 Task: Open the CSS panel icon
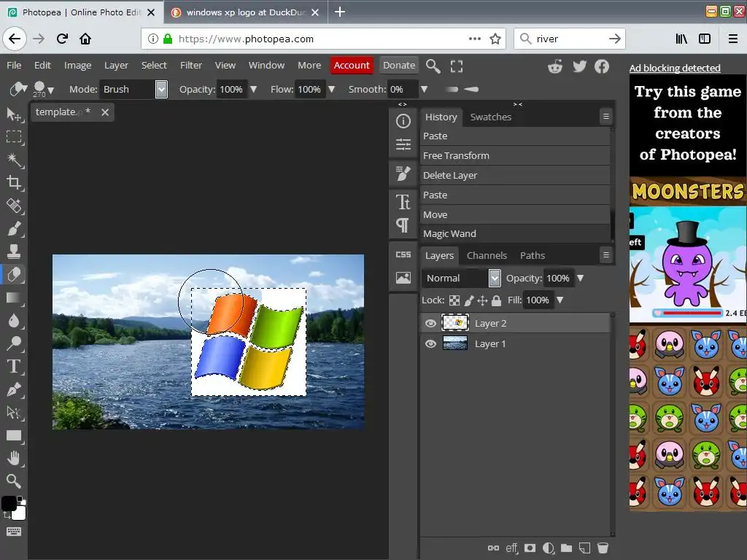coord(403,254)
